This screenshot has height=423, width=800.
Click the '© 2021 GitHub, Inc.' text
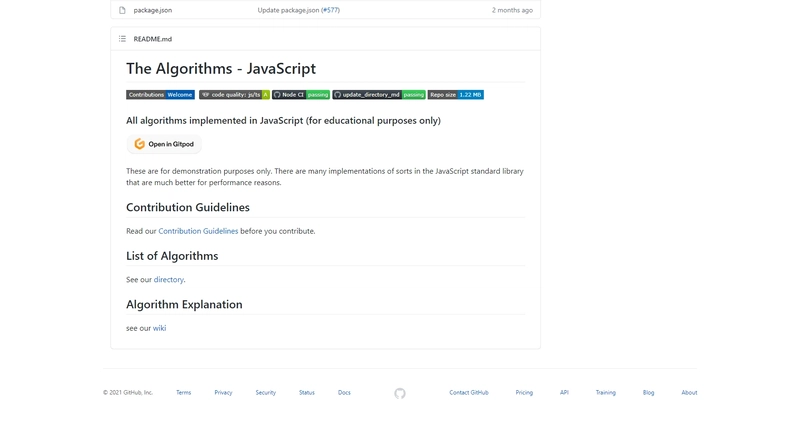pos(128,393)
